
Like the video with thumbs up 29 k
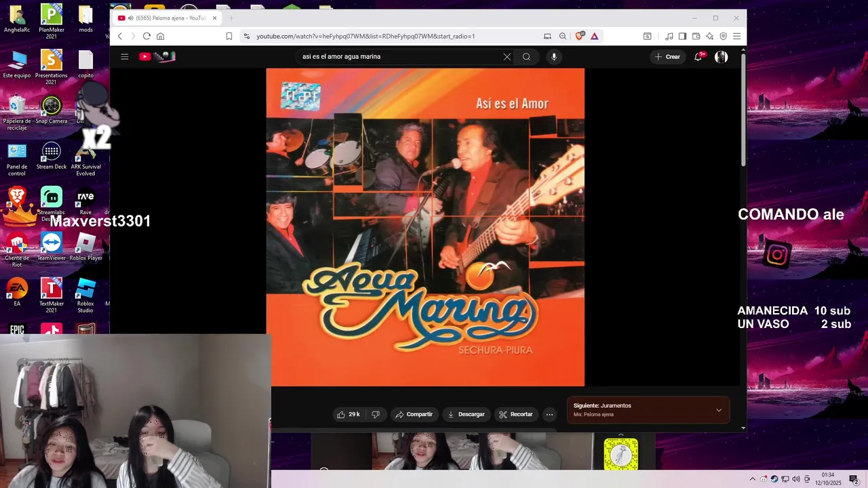coord(349,414)
